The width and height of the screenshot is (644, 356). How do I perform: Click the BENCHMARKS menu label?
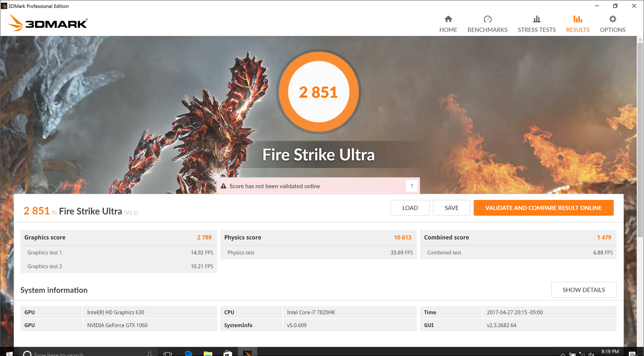click(487, 30)
